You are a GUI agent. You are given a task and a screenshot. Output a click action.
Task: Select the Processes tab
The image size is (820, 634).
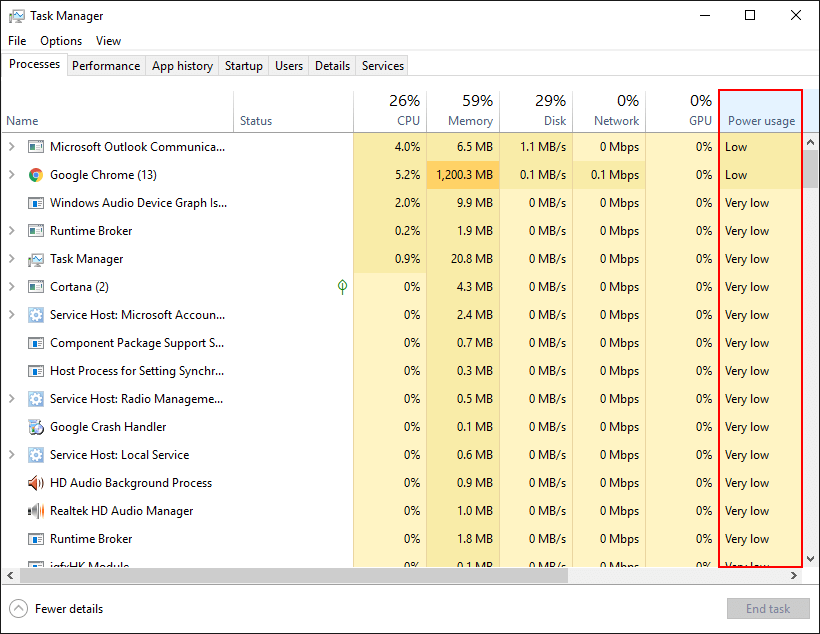coord(35,64)
